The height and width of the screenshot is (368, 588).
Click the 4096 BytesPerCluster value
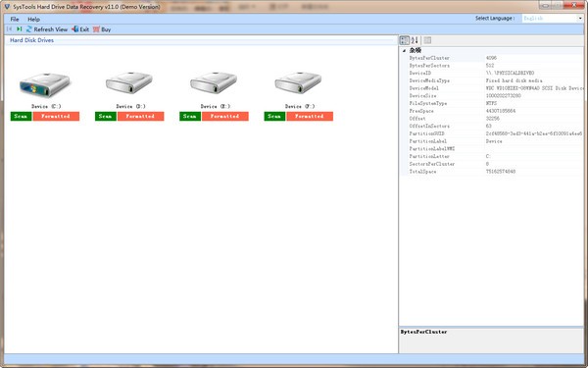pos(491,58)
